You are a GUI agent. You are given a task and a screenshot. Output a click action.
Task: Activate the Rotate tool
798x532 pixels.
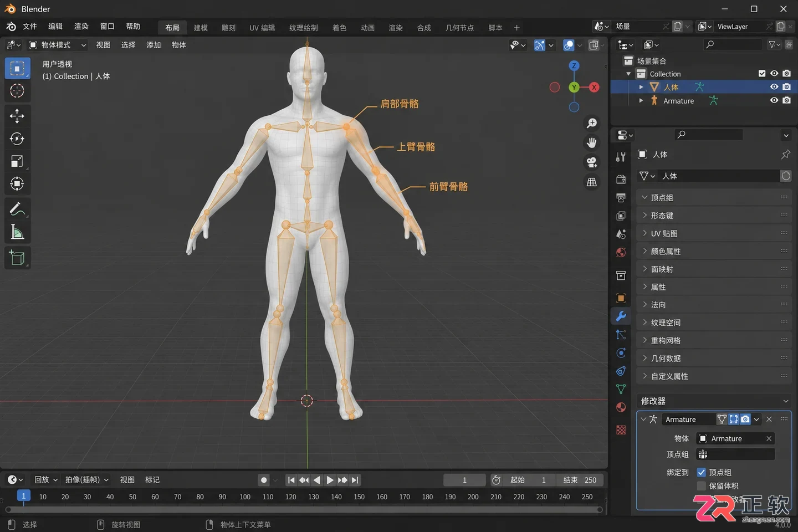click(17, 139)
